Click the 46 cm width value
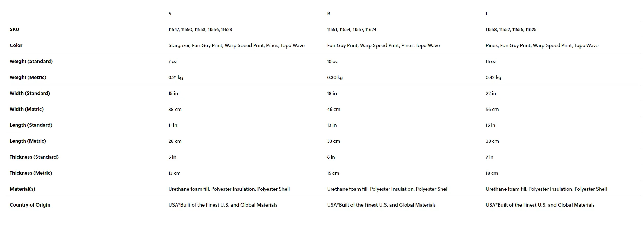Image resolution: width=644 pixels, height=227 pixels. tap(333, 109)
